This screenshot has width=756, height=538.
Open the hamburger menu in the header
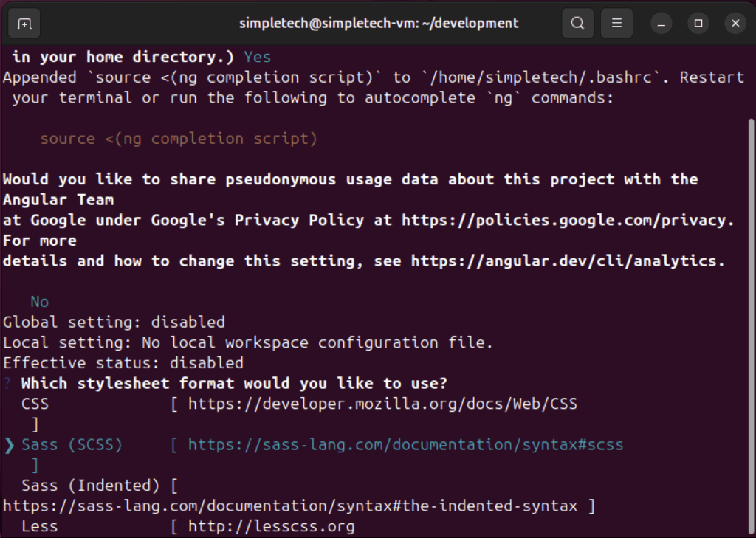pos(616,24)
